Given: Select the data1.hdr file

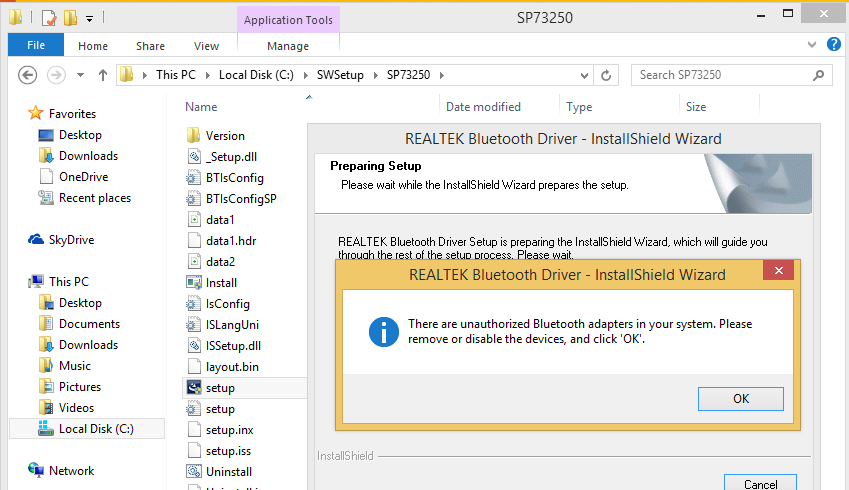Looking at the screenshot, I should tap(231, 240).
